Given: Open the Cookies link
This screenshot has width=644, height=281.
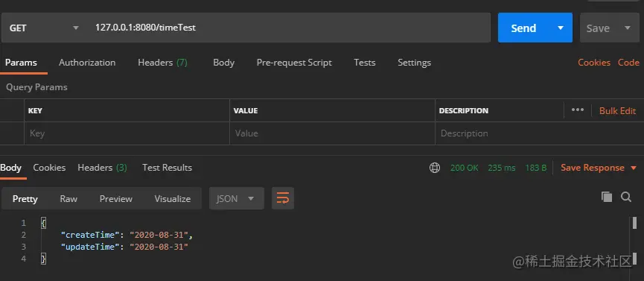Looking at the screenshot, I should (x=594, y=63).
